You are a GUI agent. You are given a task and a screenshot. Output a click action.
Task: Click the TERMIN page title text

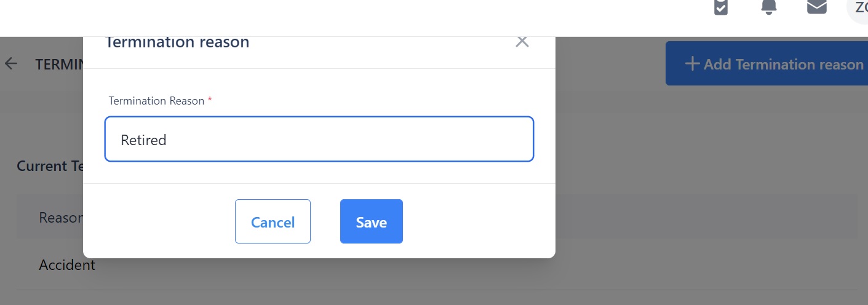coord(58,64)
